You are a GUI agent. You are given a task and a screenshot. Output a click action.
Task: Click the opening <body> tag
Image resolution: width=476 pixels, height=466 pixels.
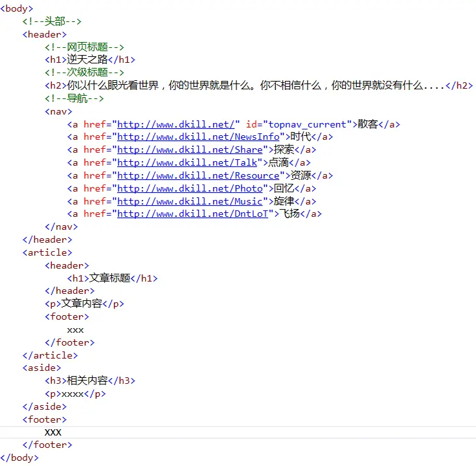pos(17,8)
